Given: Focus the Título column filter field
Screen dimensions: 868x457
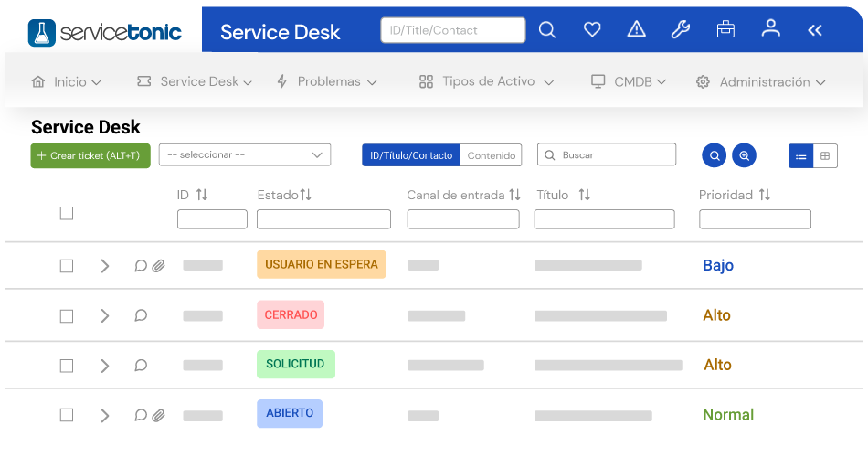Looking at the screenshot, I should tap(605, 219).
